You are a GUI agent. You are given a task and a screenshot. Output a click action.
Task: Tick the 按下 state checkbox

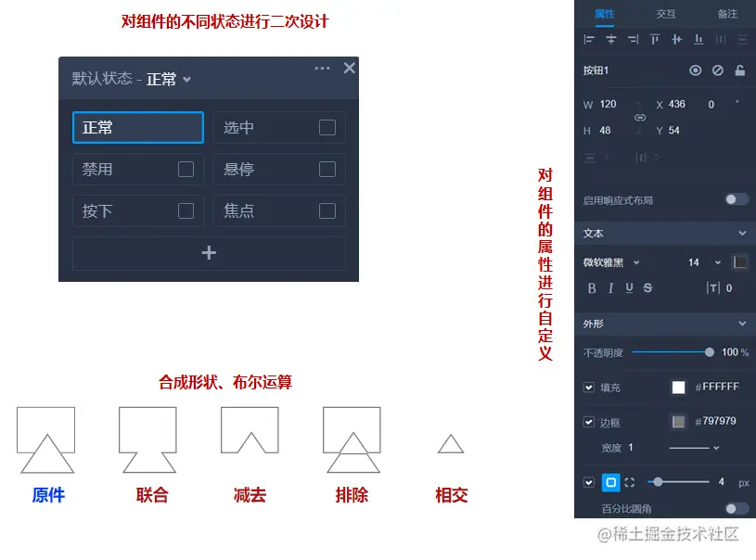coord(186,210)
